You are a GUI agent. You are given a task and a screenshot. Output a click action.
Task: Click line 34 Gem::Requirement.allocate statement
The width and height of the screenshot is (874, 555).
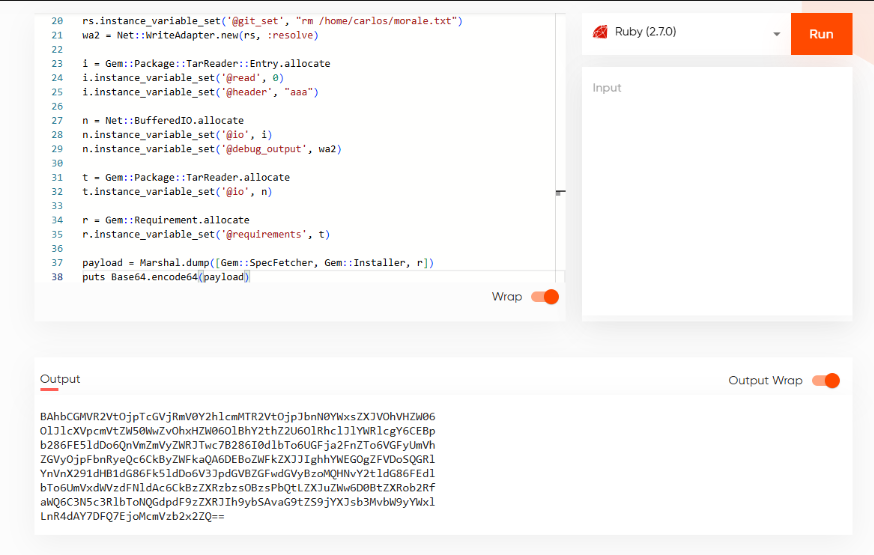tap(166, 220)
